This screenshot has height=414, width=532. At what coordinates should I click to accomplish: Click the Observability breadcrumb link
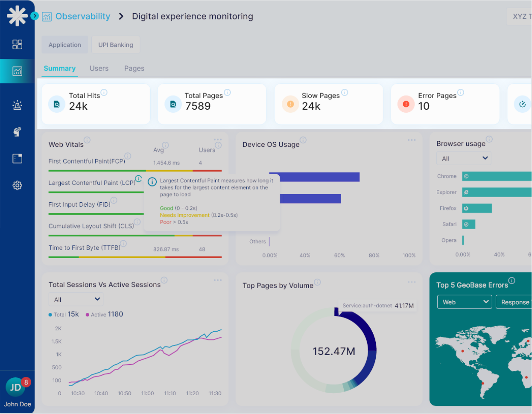[83, 16]
